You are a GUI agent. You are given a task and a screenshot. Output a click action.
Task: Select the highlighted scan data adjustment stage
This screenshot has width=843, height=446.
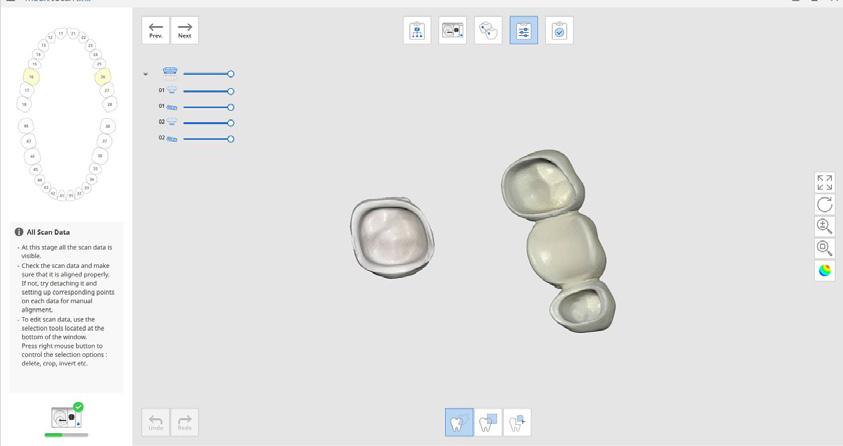(x=524, y=30)
